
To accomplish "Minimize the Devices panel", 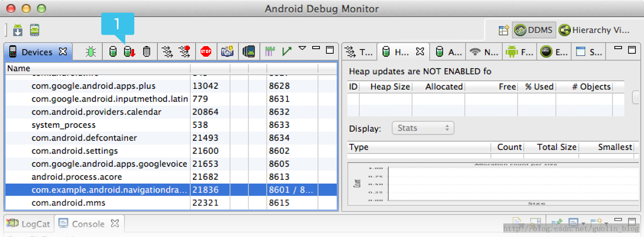I will click(316, 48).
